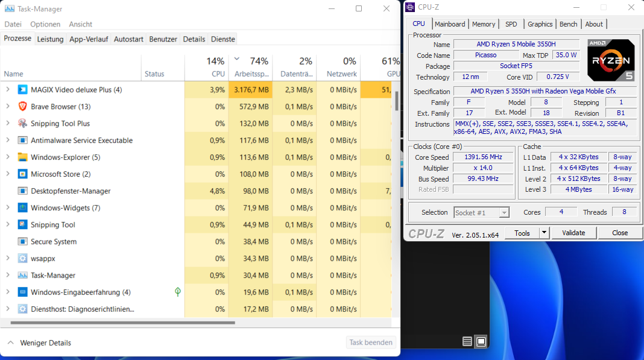Click the Windows-Eingabeerfahrung process icon
Screen dimensions: 644x360
(x=22, y=292)
